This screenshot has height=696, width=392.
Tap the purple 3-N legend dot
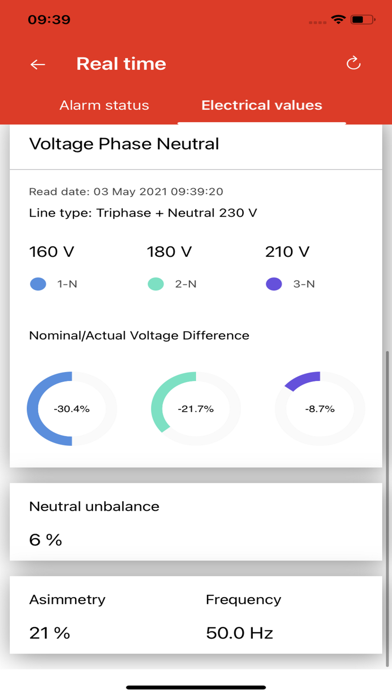pyautogui.click(x=274, y=284)
